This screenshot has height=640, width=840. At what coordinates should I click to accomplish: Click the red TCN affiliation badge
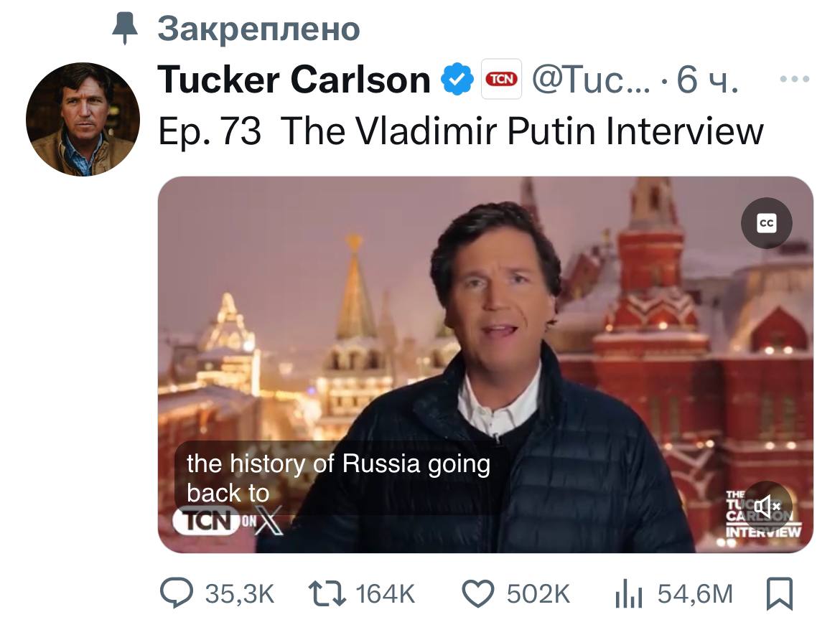click(500, 79)
